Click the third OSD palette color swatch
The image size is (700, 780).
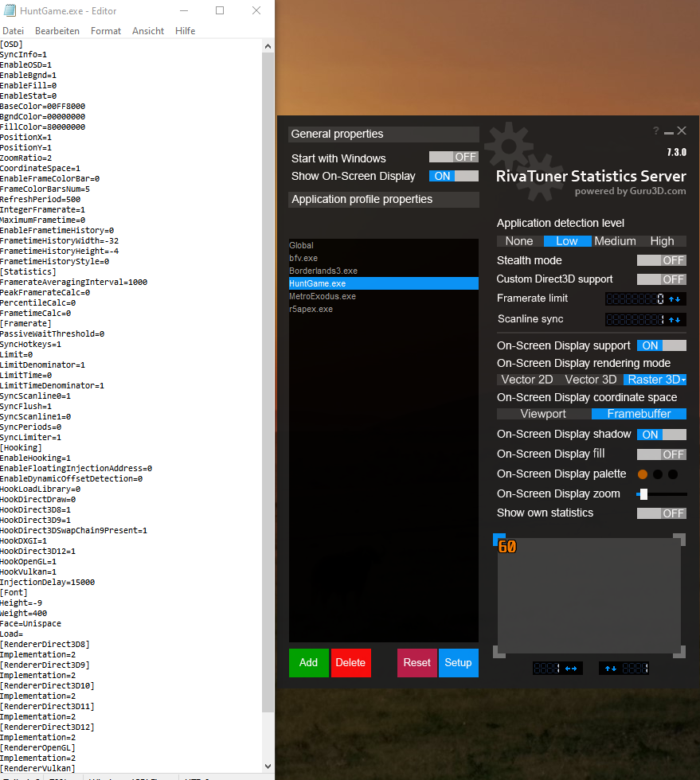pos(673,474)
